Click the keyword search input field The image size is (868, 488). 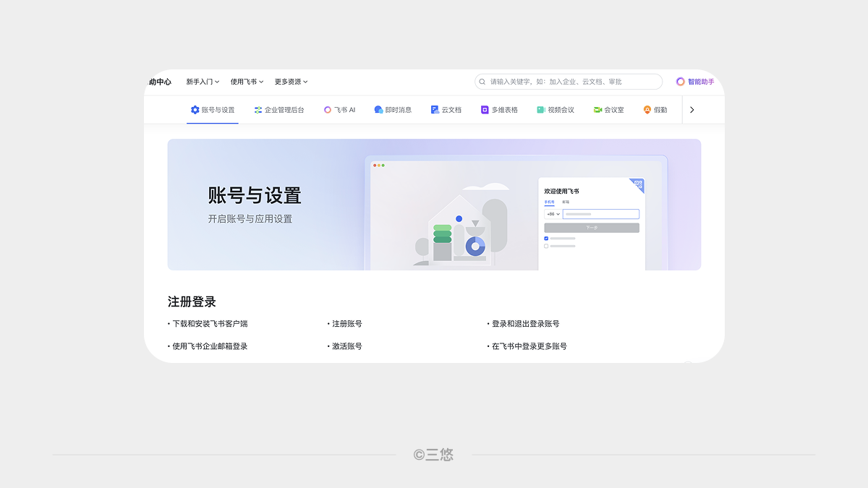click(x=571, y=81)
